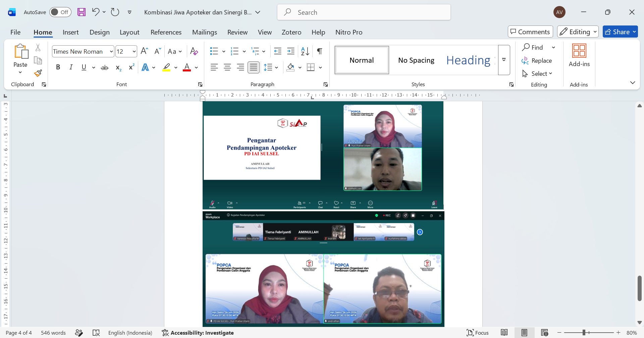Image resolution: width=644 pixels, height=338 pixels.
Task: Select the Format Painter brush
Action: coord(38,73)
